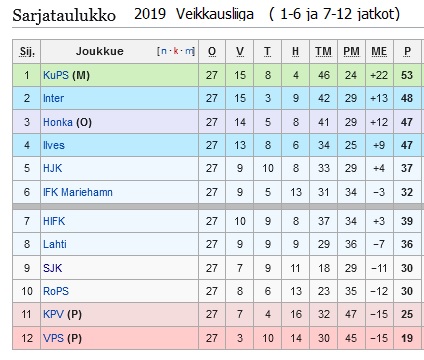This screenshot has height=360, width=424.
Task: Click the 'm' template edit link
Action: [x=189, y=51]
